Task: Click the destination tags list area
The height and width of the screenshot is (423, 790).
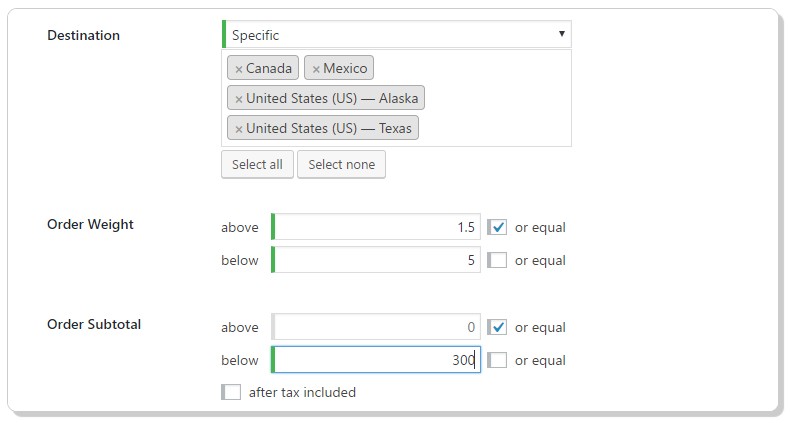Action: pyautogui.click(x=397, y=98)
